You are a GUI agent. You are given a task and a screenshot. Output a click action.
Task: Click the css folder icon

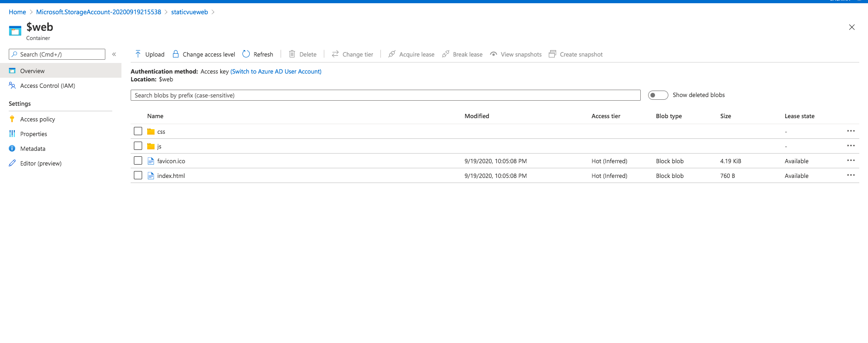(151, 131)
